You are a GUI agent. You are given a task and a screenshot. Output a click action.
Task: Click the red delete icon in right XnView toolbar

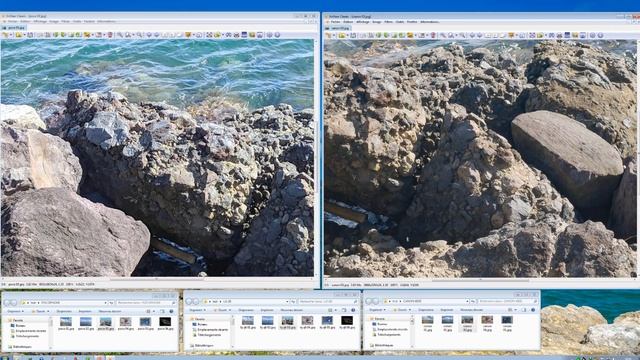point(433,36)
